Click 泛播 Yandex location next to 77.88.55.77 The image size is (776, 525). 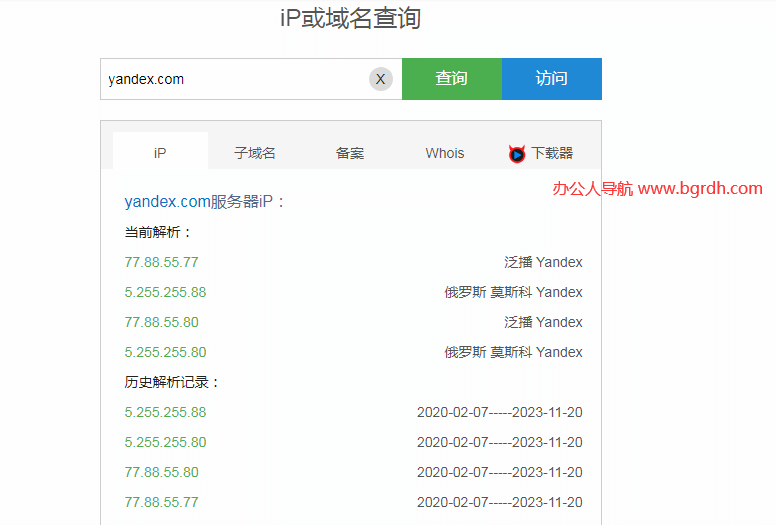tap(543, 262)
